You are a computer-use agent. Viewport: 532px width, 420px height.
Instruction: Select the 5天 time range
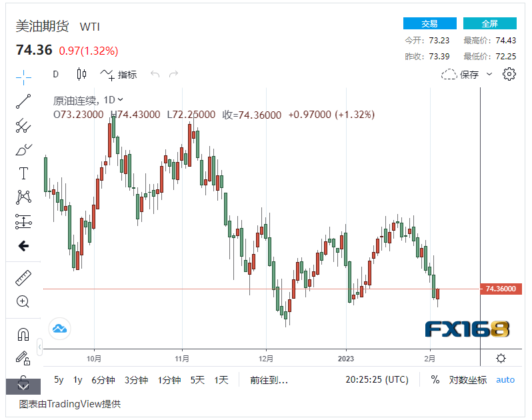pos(197,380)
